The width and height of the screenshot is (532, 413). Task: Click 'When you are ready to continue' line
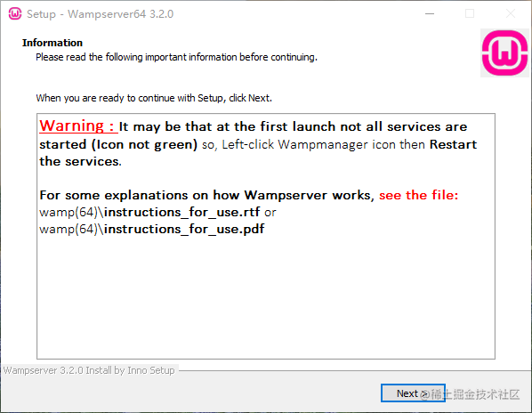tap(154, 98)
